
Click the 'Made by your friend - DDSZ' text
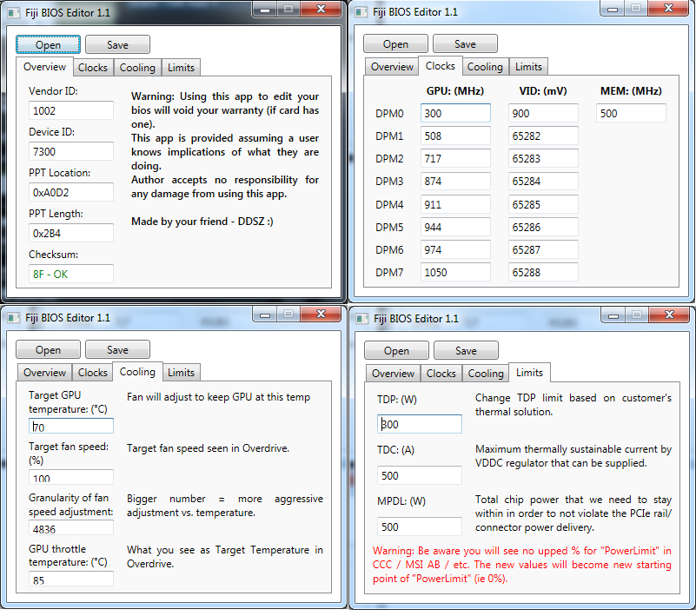tap(202, 221)
